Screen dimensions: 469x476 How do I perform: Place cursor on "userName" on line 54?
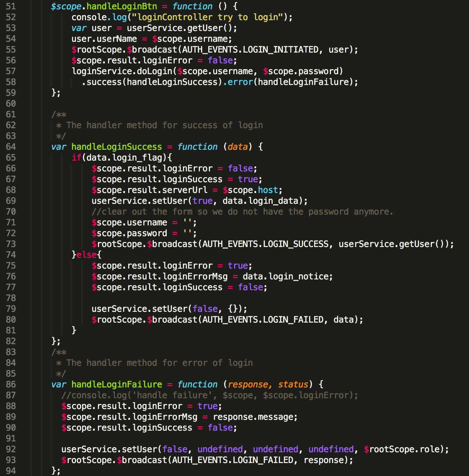coord(117,39)
